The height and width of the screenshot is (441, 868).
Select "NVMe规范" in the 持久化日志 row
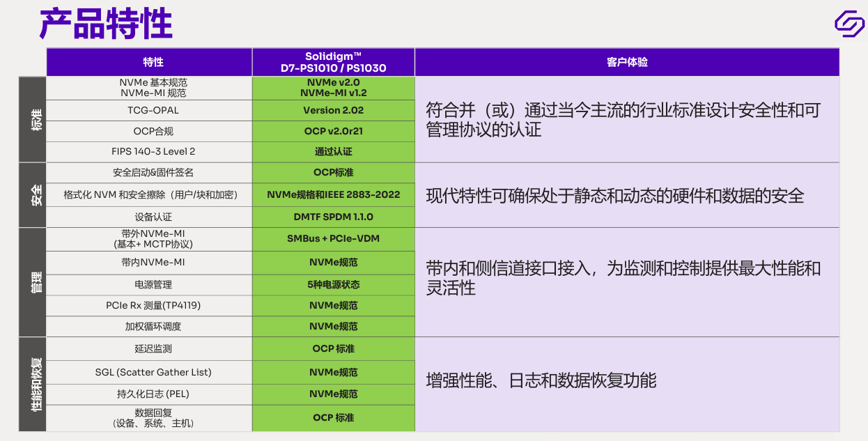pos(333,394)
